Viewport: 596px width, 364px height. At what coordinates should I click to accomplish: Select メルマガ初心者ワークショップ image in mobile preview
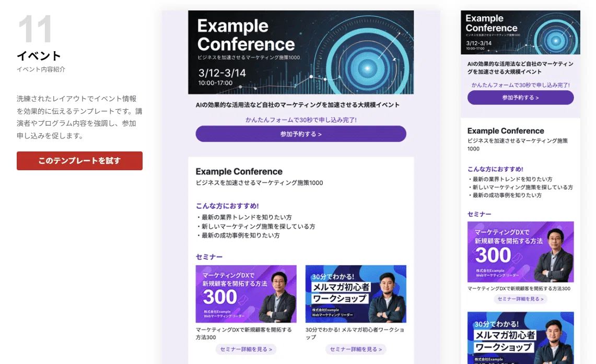(x=520, y=338)
